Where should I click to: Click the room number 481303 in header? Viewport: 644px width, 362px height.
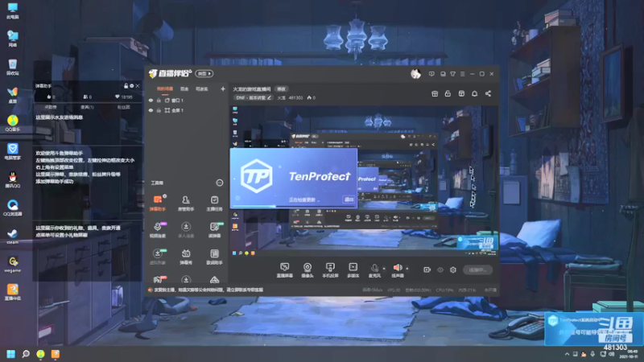coord(295,97)
